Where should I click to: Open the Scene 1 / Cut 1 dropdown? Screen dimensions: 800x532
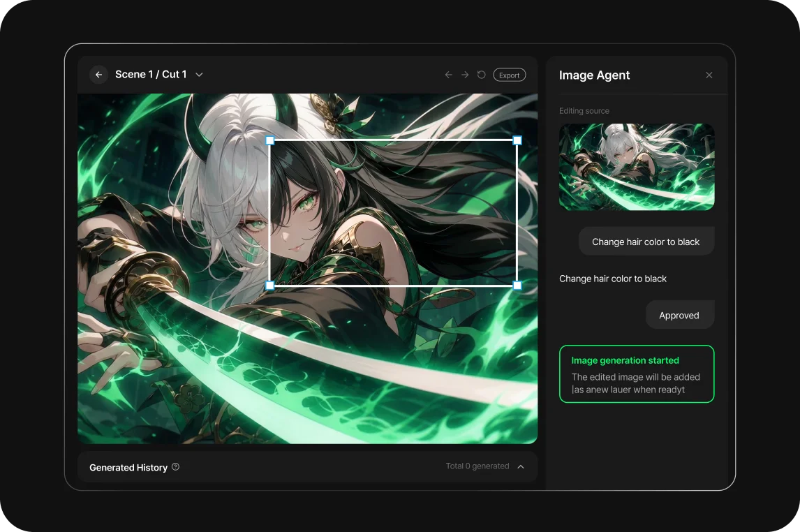(x=200, y=75)
